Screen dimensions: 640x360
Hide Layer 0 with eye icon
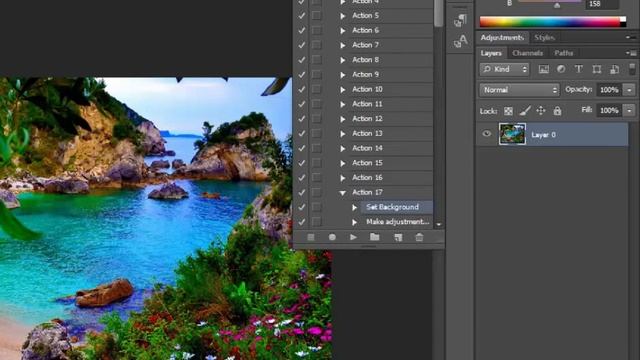[x=487, y=134]
